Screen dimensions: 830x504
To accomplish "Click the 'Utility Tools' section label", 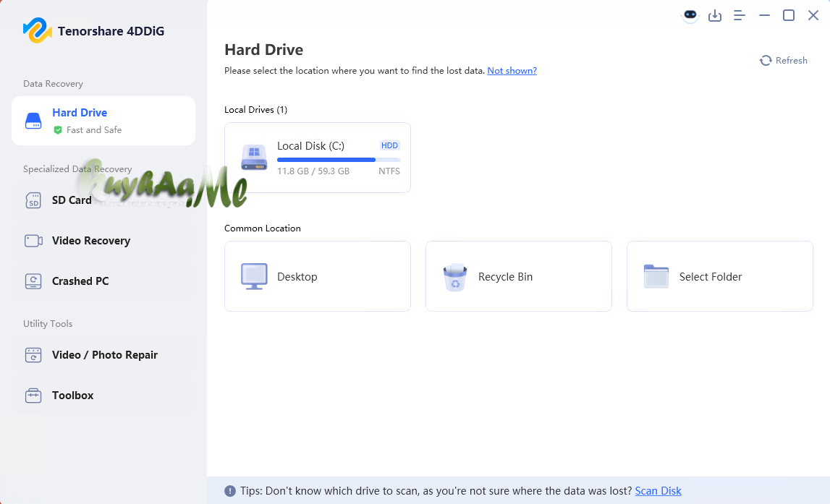I will [x=48, y=324].
